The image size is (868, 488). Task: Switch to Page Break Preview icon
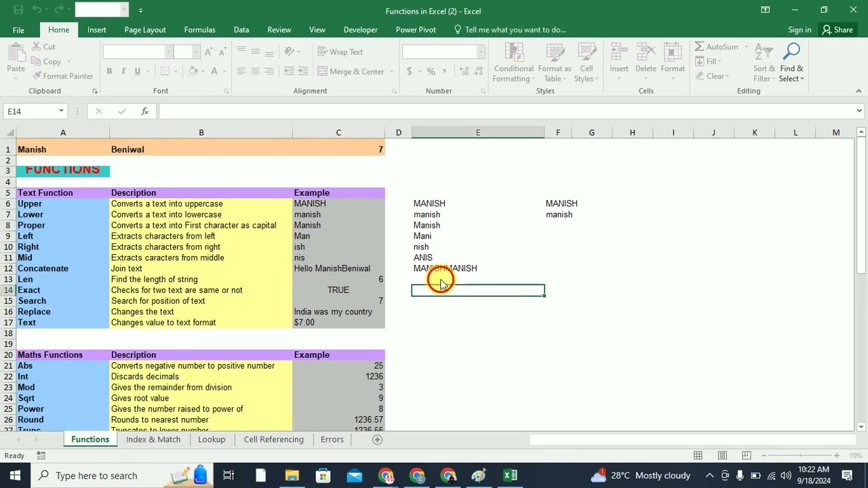(747, 455)
